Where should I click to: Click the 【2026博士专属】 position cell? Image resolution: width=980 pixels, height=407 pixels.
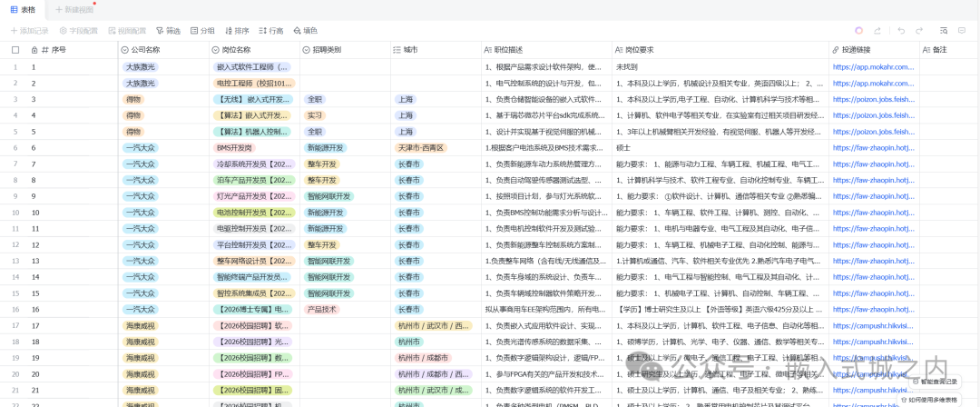(x=252, y=309)
